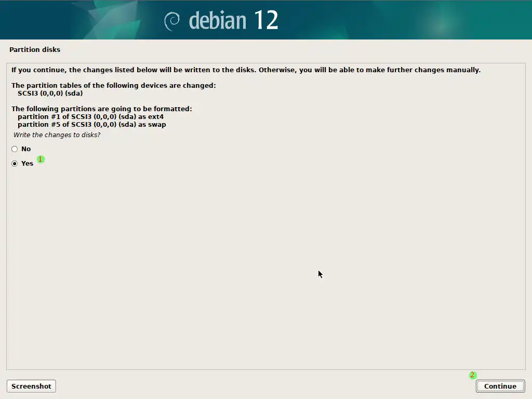Click "The partition tables of the following devices" text
This screenshot has width=532, height=399.
[113, 86]
